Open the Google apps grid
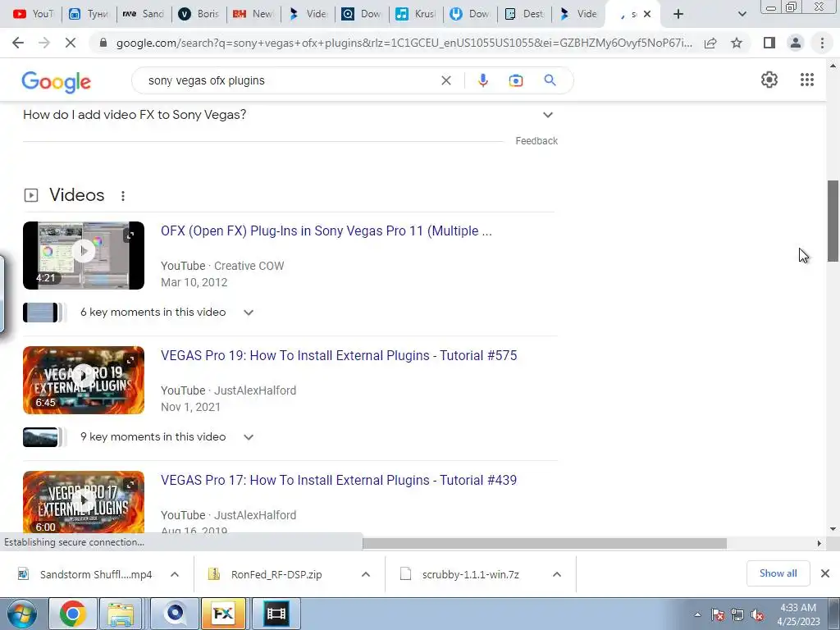Image resolution: width=840 pixels, height=630 pixels. click(x=807, y=80)
